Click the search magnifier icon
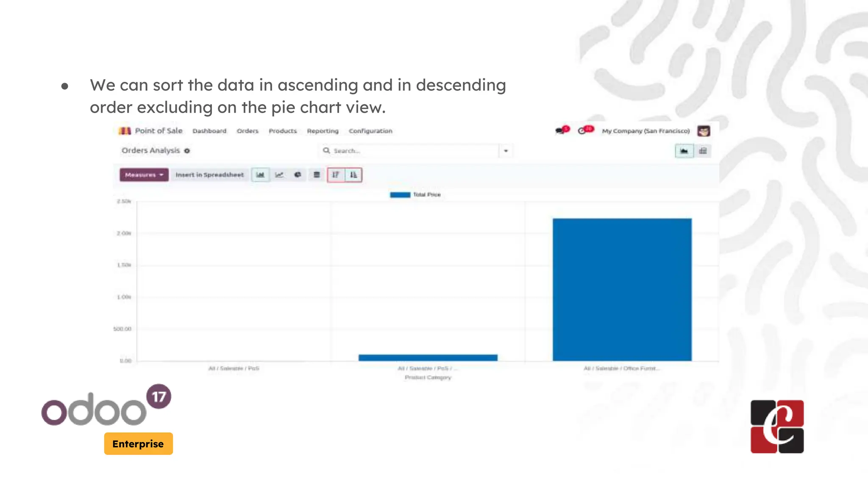The image size is (868, 488). tap(326, 150)
